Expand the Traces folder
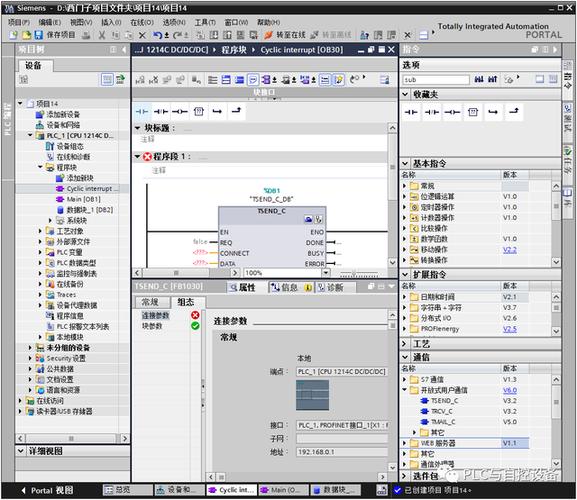Viewport: 577px width, 500px height. 40,294
